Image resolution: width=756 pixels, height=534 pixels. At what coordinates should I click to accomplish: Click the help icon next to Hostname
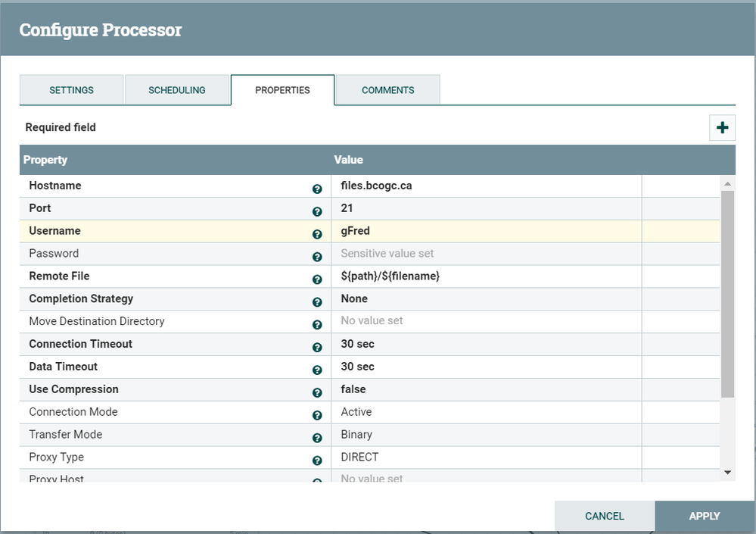click(x=317, y=189)
